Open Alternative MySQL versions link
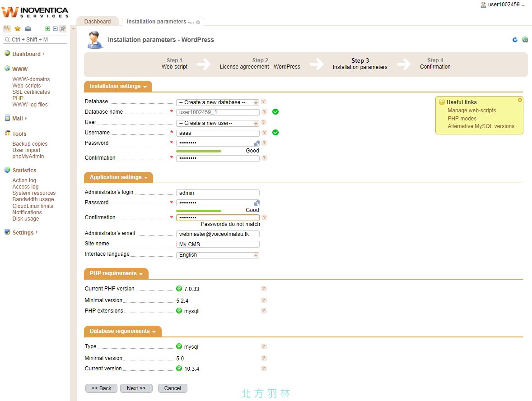Viewport: 532px width, 401px height. tap(481, 126)
